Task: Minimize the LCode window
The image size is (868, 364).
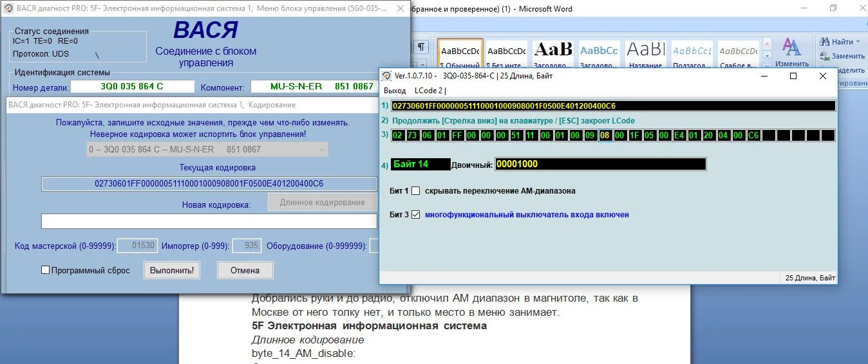Action: pyautogui.click(x=764, y=76)
